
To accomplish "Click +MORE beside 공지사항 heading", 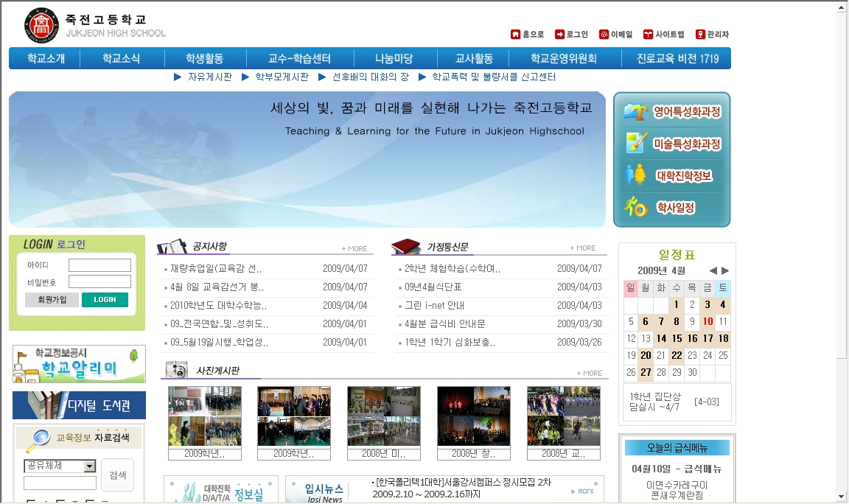I will [x=354, y=248].
